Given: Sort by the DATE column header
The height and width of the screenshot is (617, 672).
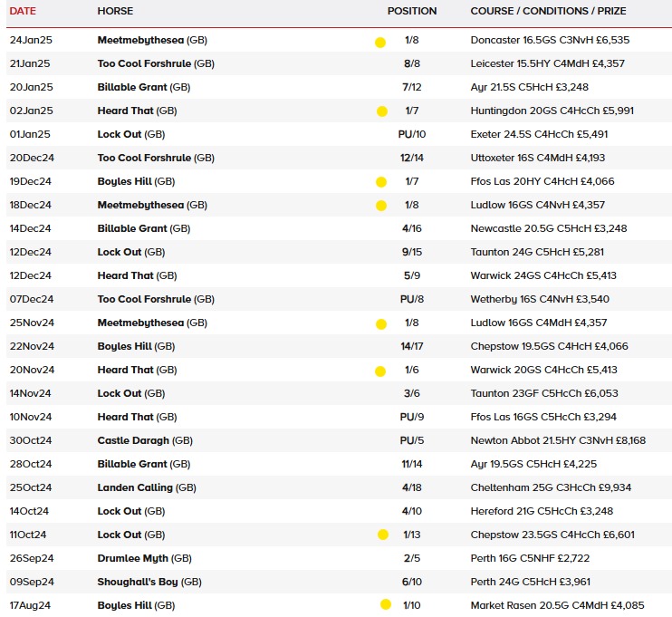Looking at the screenshot, I should [23, 11].
